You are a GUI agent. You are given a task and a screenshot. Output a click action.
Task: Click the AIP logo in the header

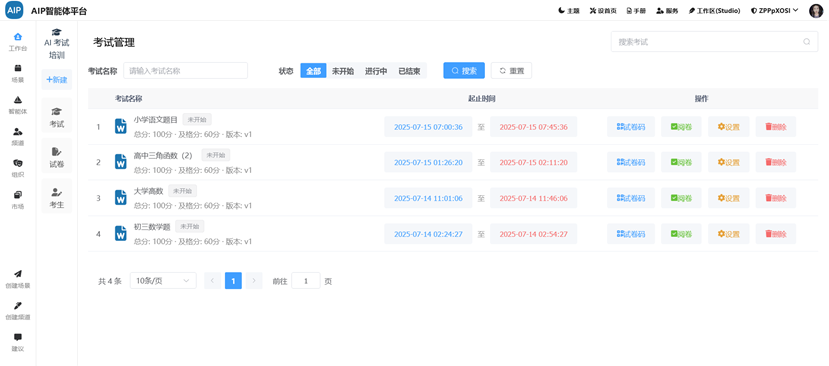[15, 11]
